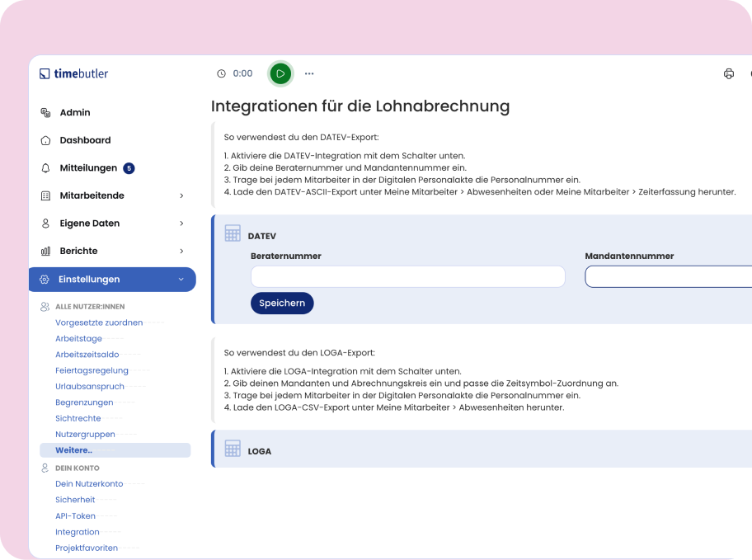
Task: Click the LOGA calculator icon
Action: [233, 448]
